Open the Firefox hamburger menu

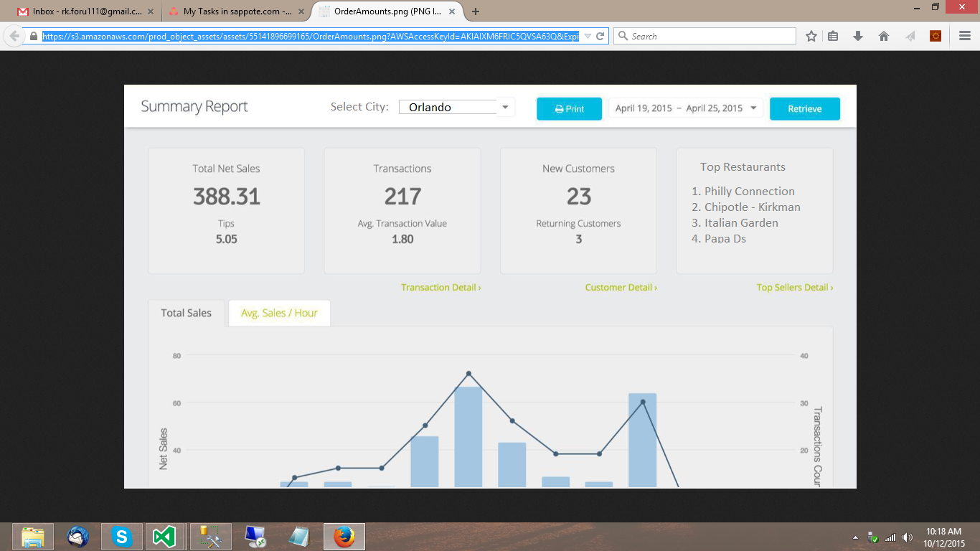965,36
